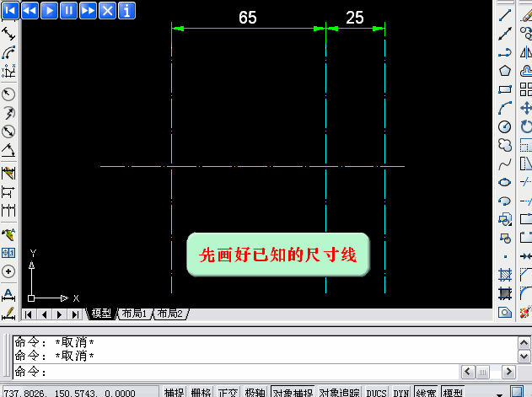Screen dimensions: 532x397
Task: Start playback with the play button
Action: pyautogui.click(x=49, y=10)
